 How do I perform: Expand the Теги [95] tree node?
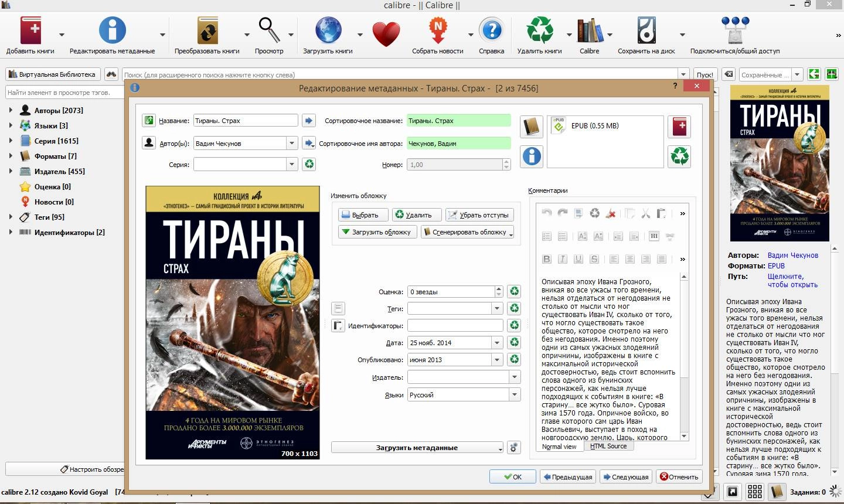pos(11,217)
